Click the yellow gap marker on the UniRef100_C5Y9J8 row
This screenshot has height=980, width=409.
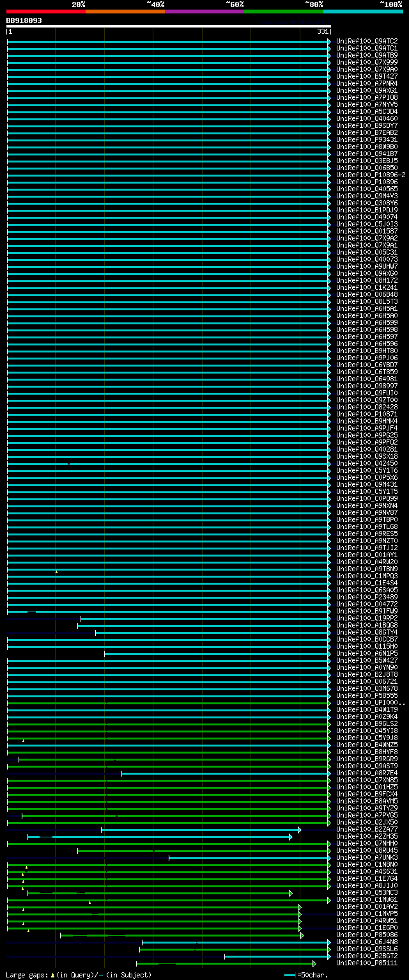click(x=24, y=740)
